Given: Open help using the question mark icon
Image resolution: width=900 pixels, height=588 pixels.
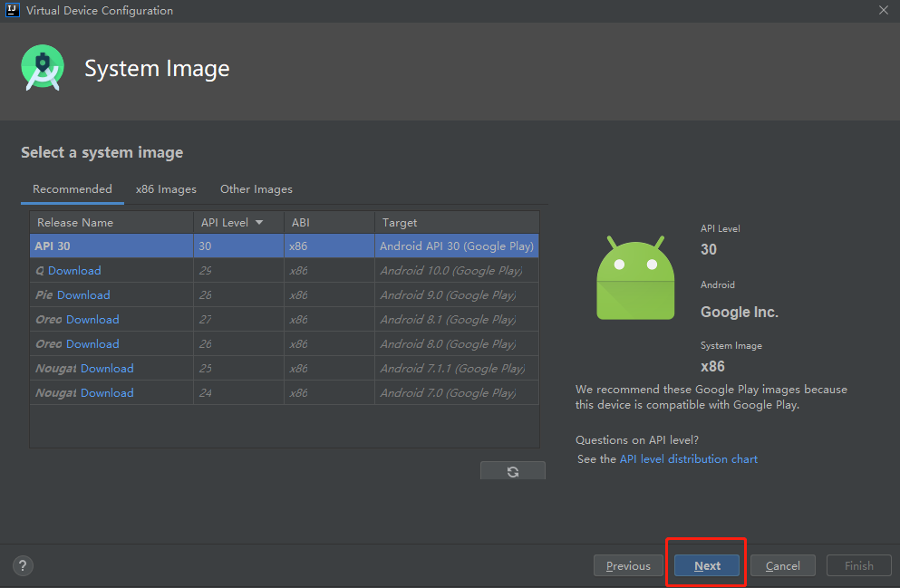Looking at the screenshot, I should point(22,565).
